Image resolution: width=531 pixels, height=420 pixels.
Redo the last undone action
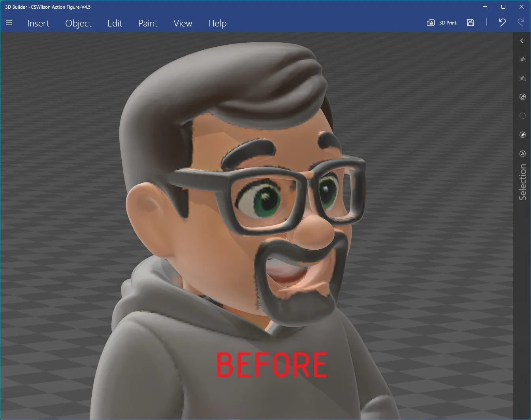point(521,23)
